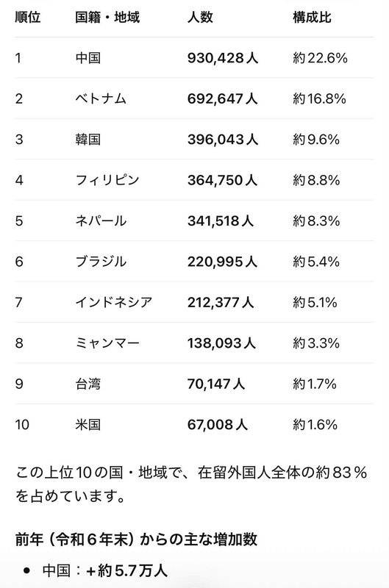Select 米国 in row ten
The height and width of the screenshot is (588, 389).
click(x=88, y=425)
